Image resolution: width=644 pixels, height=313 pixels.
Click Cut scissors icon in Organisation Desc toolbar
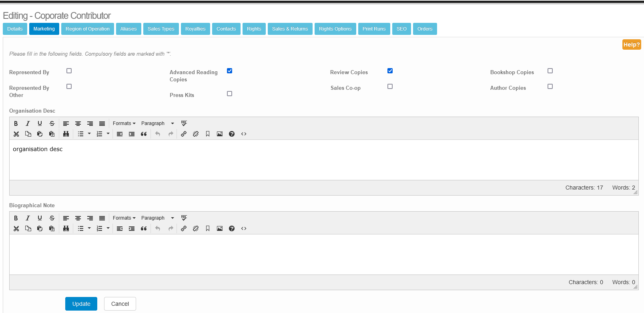16,134
